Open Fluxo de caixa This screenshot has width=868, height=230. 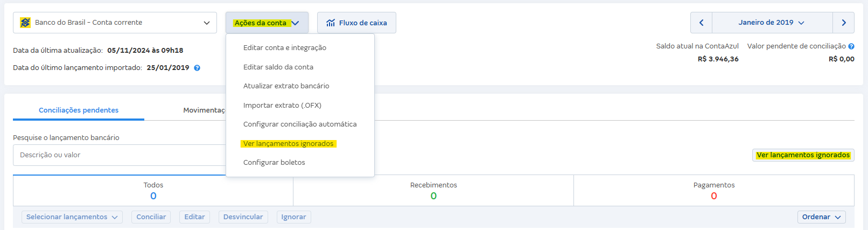click(x=356, y=23)
